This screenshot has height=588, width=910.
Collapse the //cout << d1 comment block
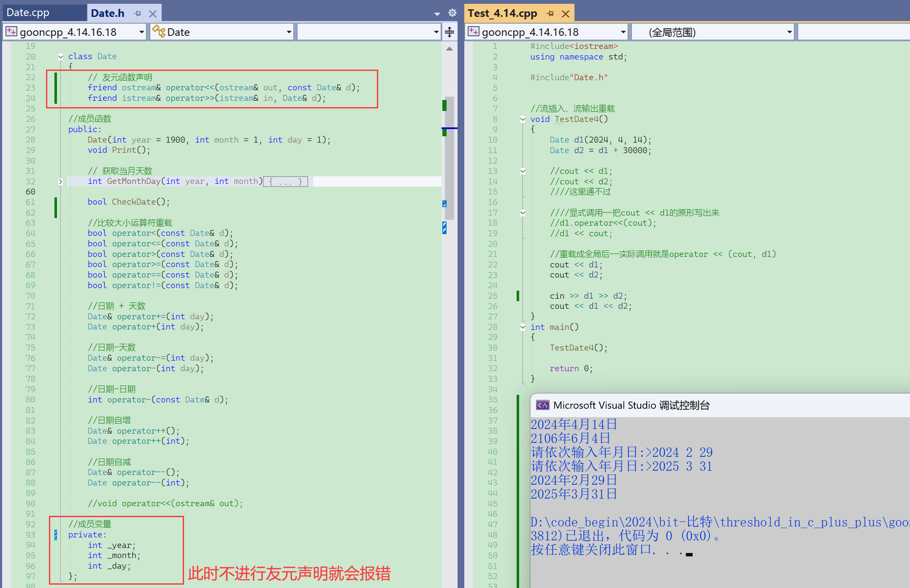[x=523, y=171]
